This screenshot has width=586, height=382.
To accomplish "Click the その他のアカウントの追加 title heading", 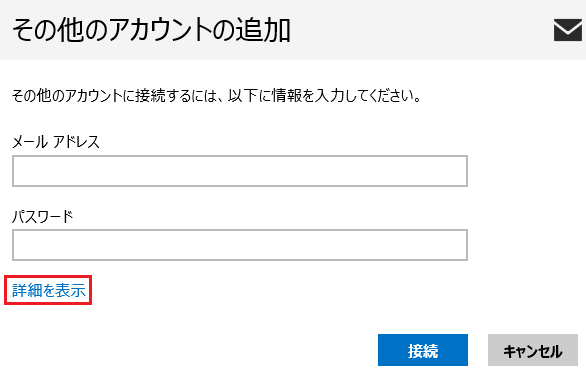I will point(152,30).
